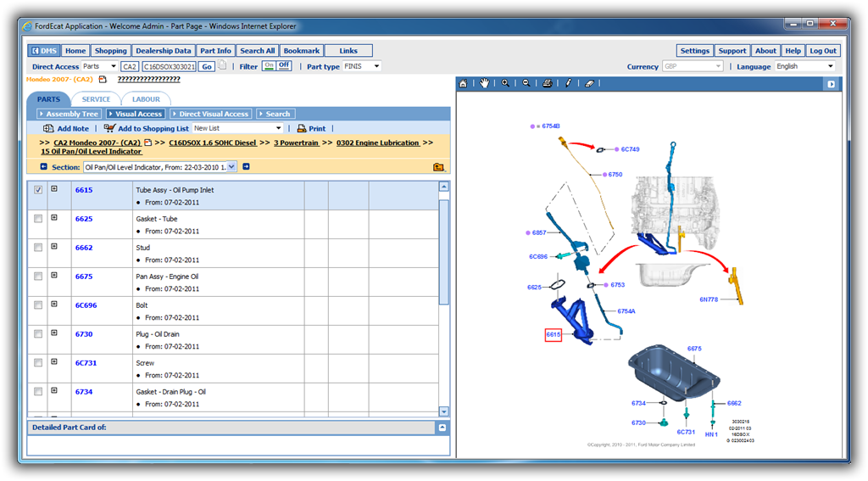The image size is (868, 481).
Task: Open the New List shopping list dropdown
Action: pyautogui.click(x=278, y=128)
